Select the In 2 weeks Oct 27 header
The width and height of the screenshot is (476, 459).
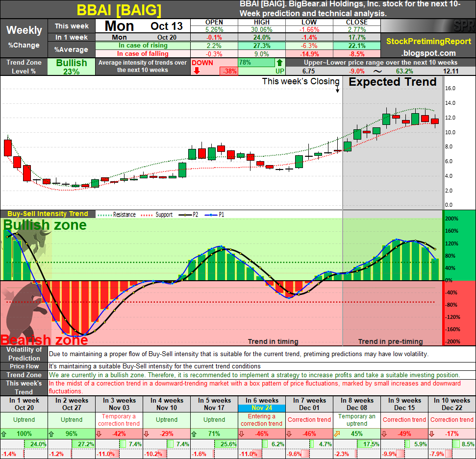[72, 404]
